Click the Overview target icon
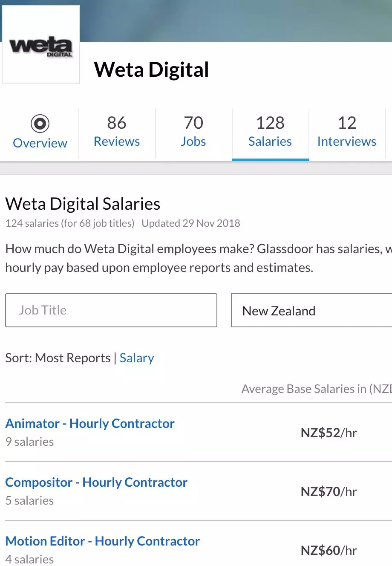392x566 pixels. [40, 124]
